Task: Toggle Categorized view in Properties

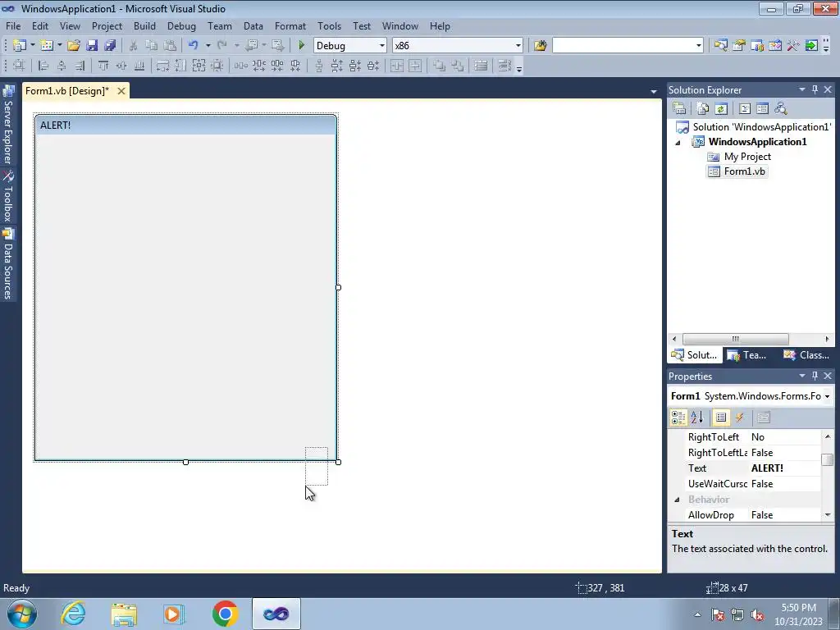Action: [678, 418]
